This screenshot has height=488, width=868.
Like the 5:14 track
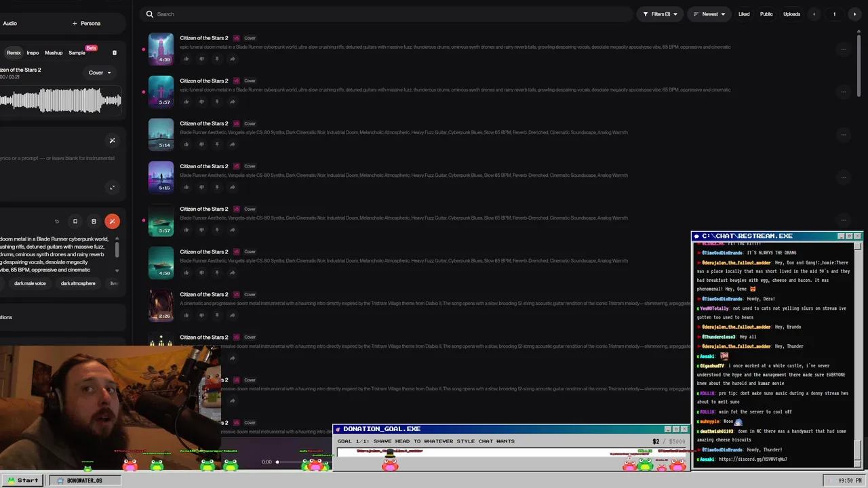coord(186,144)
